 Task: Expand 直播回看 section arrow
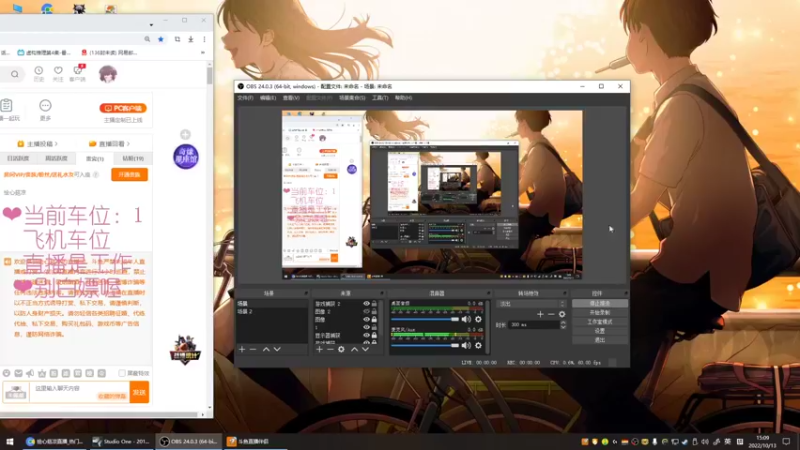128,144
